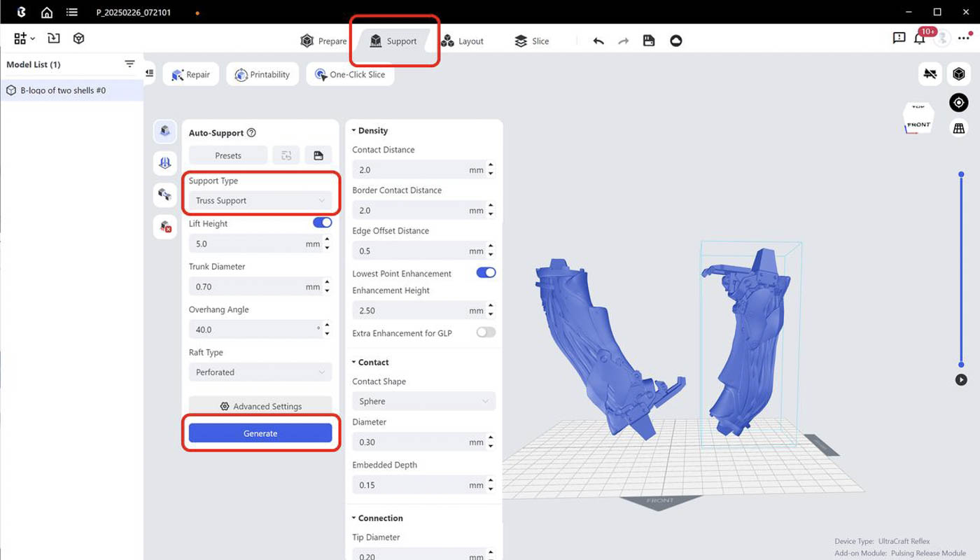Click One-Click Slice
The width and height of the screenshot is (980, 560).
click(x=350, y=74)
